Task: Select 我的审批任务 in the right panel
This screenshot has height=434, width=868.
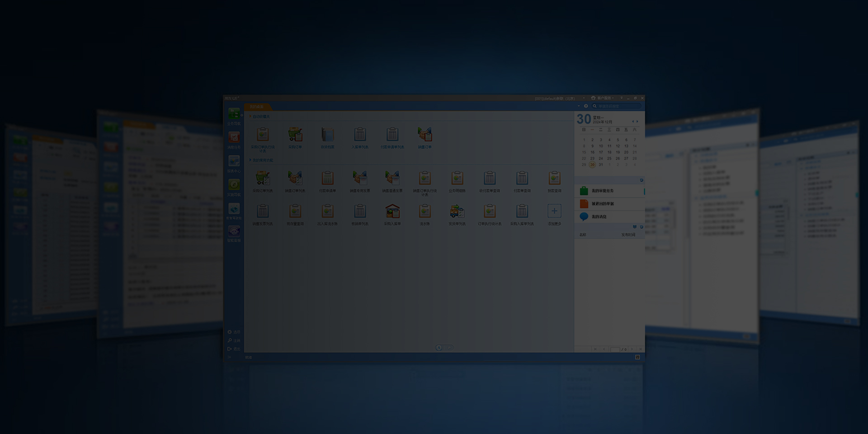Action: 603,191
